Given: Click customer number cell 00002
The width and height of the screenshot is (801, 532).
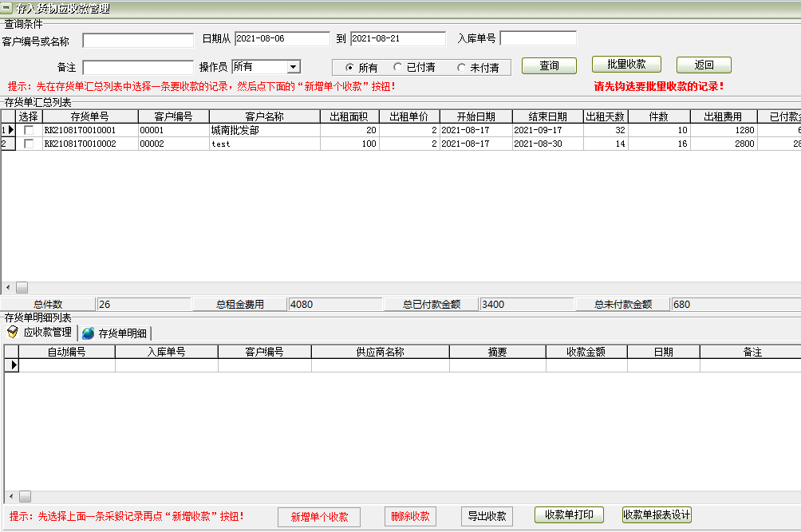Looking at the screenshot, I should [x=174, y=144].
